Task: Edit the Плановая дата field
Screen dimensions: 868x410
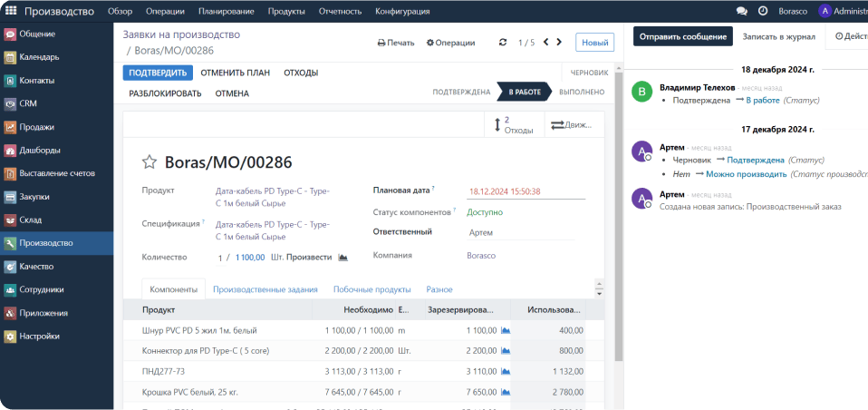Action: (x=526, y=191)
